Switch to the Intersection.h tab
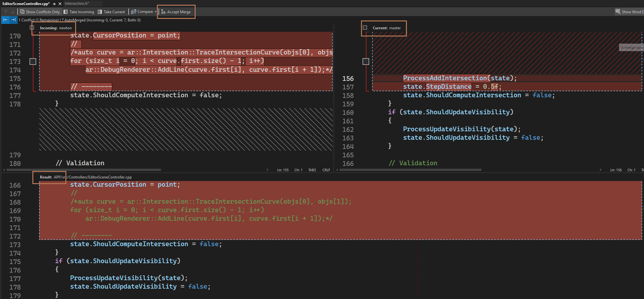The height and width of the screenshot is (299, 644). 77,3
